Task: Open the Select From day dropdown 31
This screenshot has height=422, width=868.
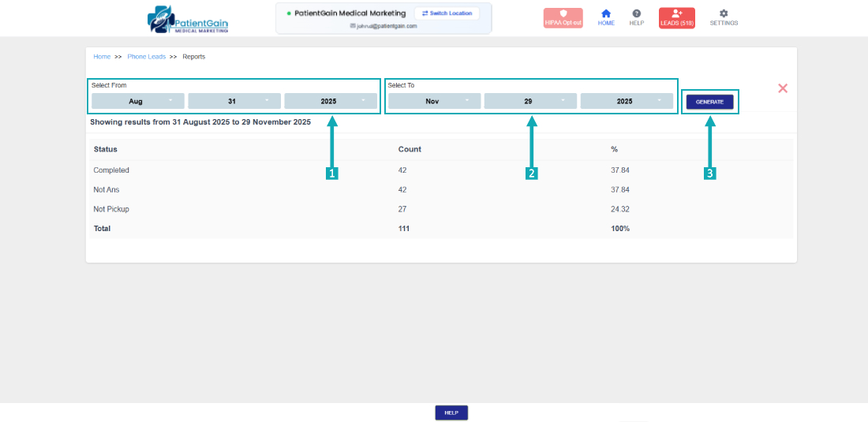Action: point(234,101)
